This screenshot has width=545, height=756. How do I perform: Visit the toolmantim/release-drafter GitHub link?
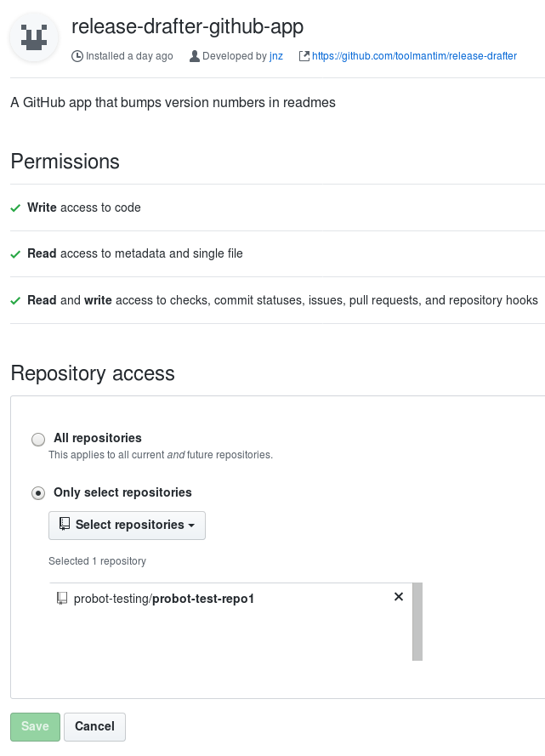click(x=414, y=56)
